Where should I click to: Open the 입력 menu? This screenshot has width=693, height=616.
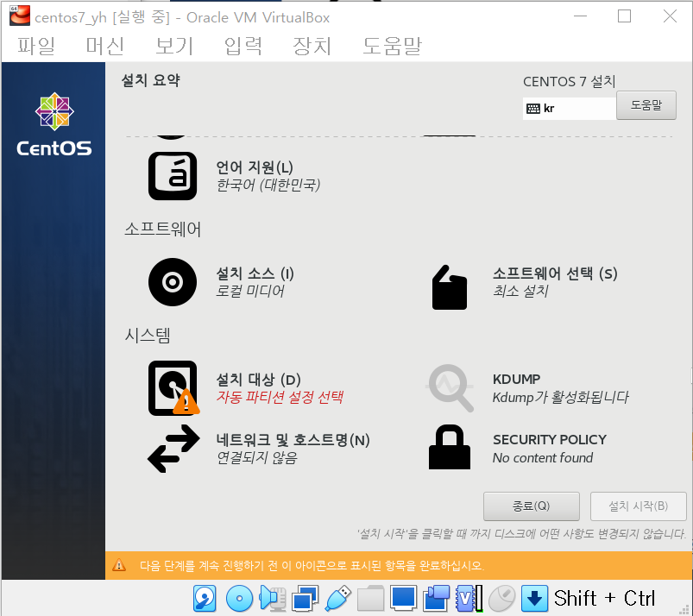click(243, 46)
